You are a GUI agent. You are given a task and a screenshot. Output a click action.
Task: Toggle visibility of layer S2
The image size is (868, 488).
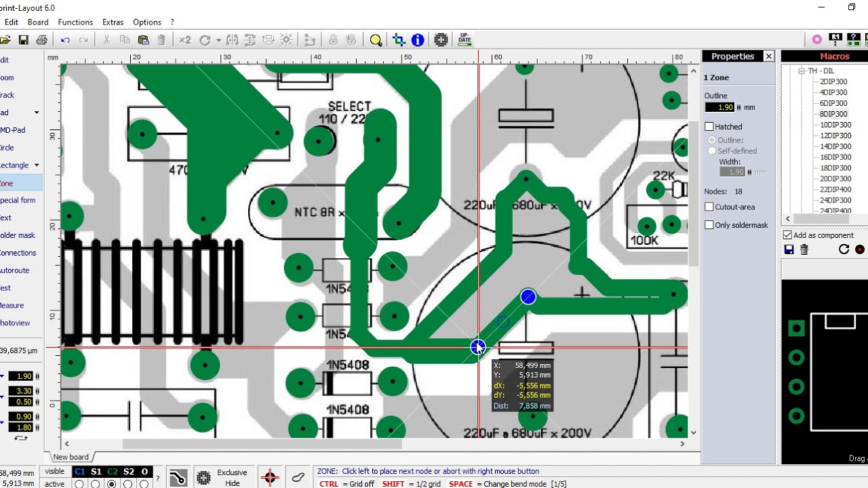[x=128, y=472]
